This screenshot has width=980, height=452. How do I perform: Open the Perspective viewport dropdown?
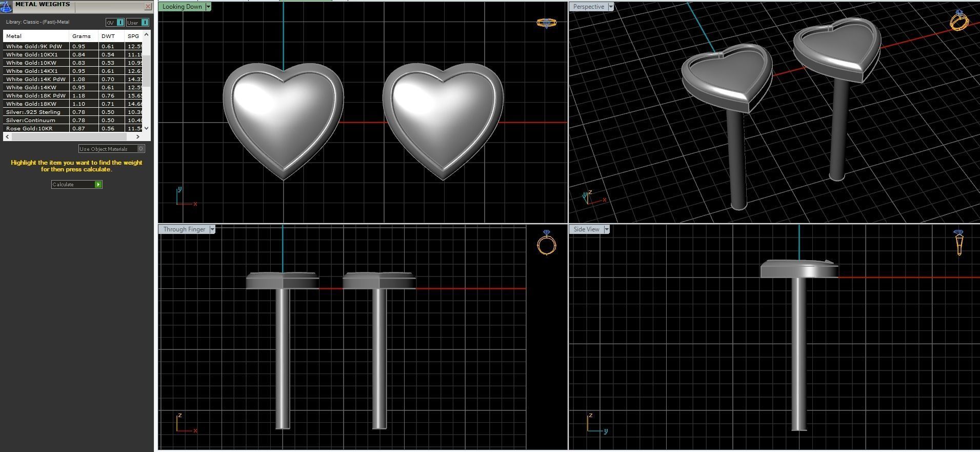tap(610, 7)
